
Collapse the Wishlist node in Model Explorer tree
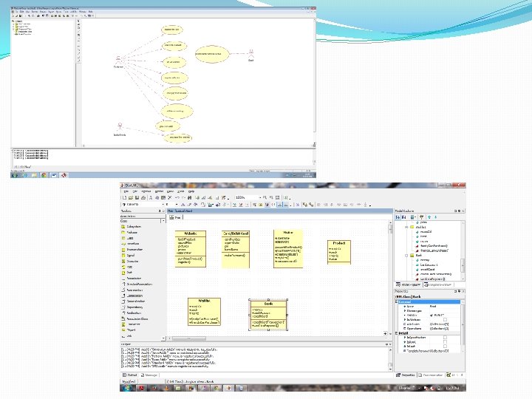(406, 227)
